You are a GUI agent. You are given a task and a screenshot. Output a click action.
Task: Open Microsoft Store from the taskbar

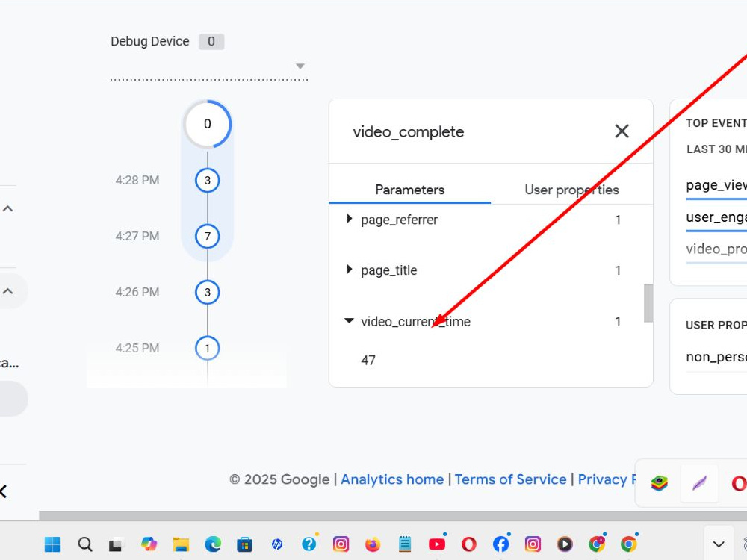tap(245, 544)
